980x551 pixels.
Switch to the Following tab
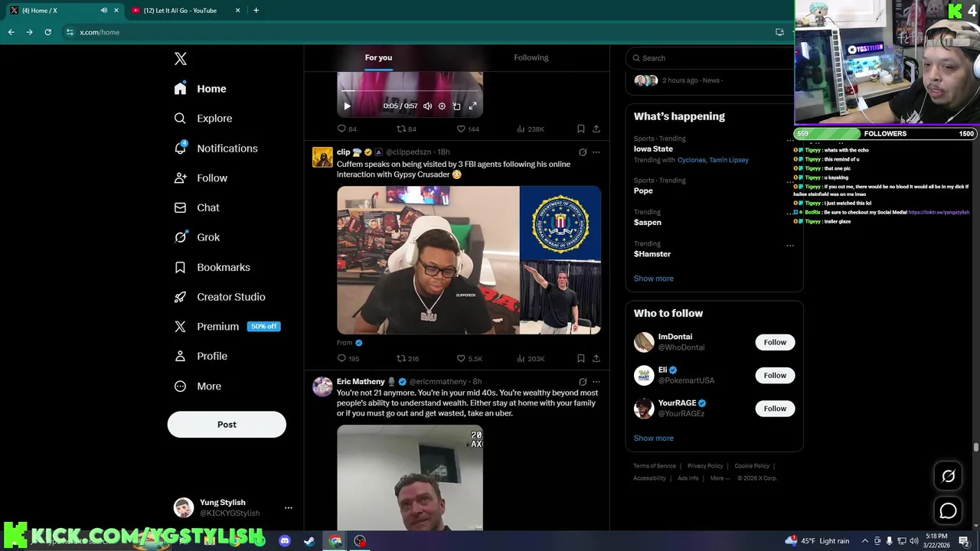tap(531, 57)
